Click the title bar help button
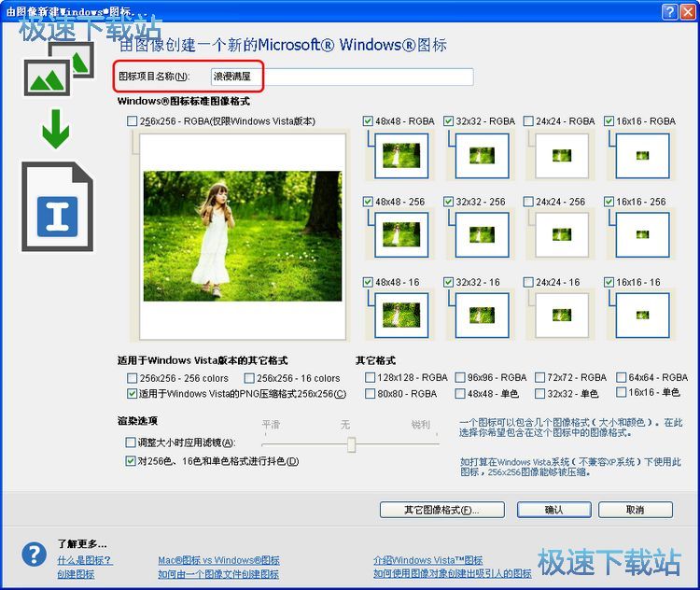The height and width of the screenshot is (590, 700). [669, 11]
